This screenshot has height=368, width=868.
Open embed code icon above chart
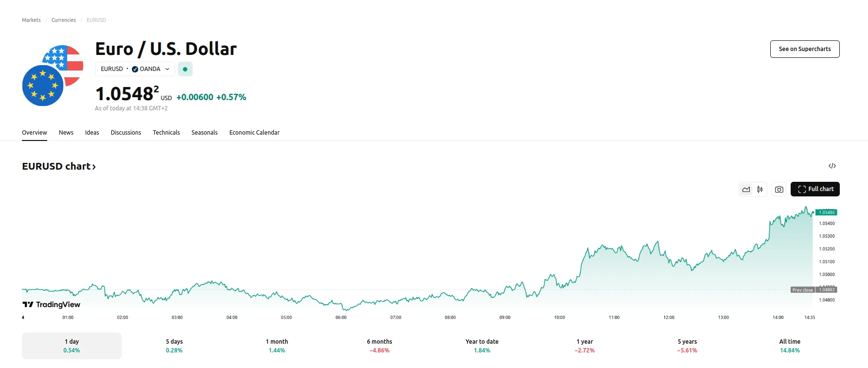(832, 166)
